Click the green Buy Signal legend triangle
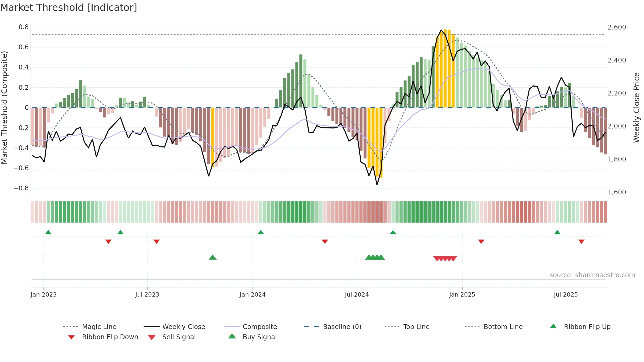Image resolution: width=644 pixels, height=362 pixels. coord(232,336)
